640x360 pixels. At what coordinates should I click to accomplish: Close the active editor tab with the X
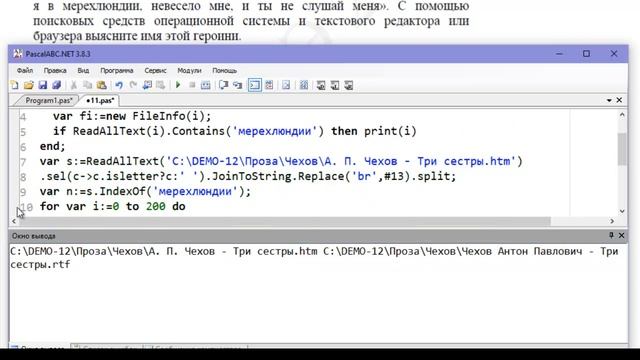[619, 100]
